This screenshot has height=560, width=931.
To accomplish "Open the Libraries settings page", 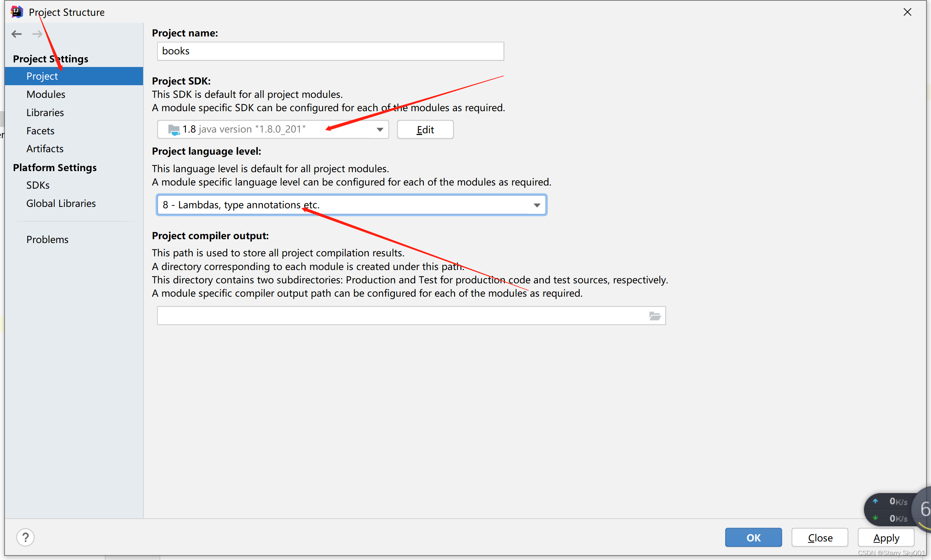I will click(x=45, y=113).
